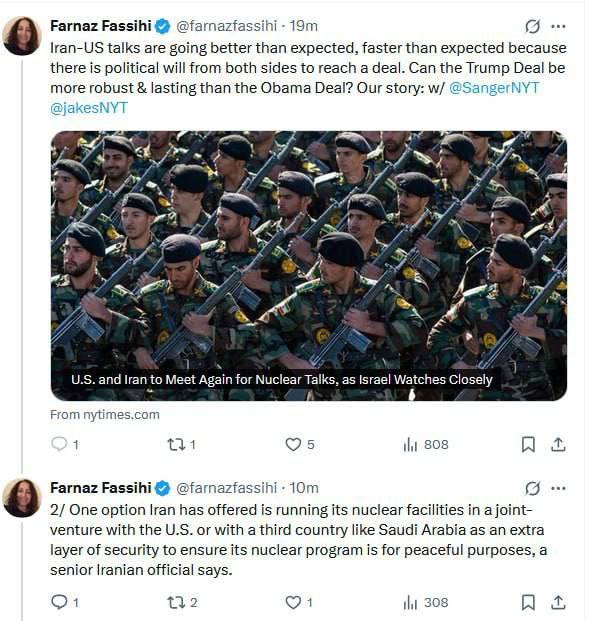
Task: Bookmark the second tweet
Action: [528, 602]
